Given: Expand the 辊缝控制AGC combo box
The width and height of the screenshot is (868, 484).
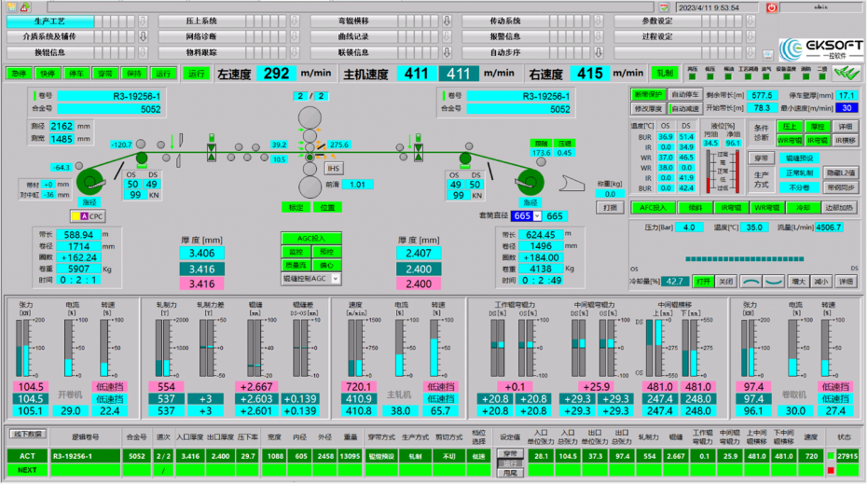Looking at the screenshot, I should [336, 279].
